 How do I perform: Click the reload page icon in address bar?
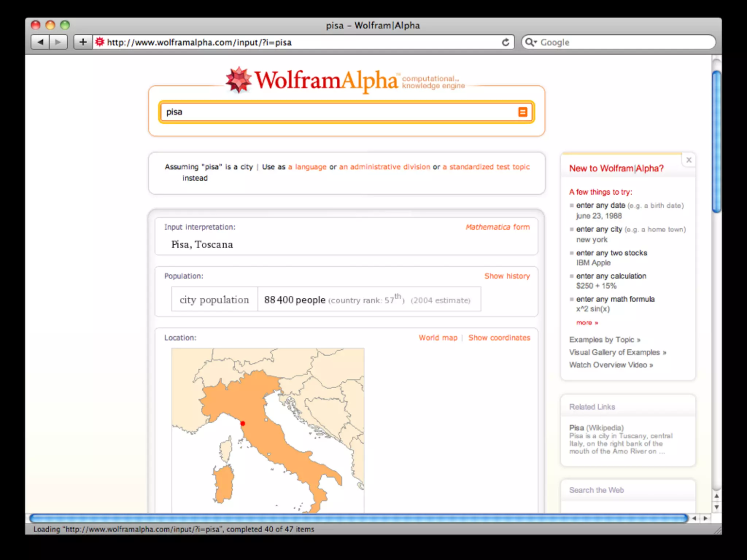pos(505,42)
